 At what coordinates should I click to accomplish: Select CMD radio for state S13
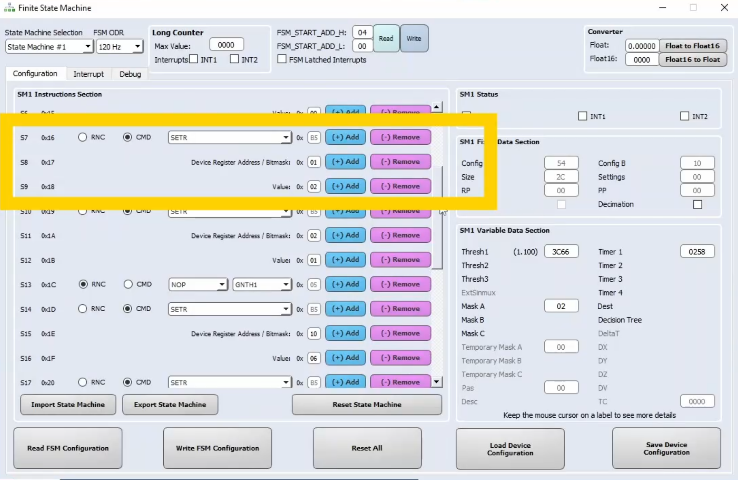128,284
